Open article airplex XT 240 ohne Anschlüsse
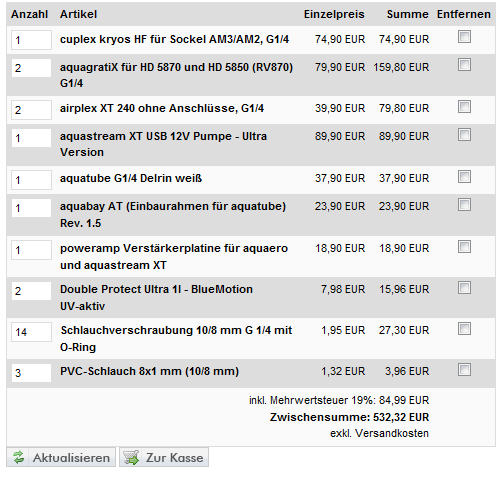The width and height of the screenshot is (498, 484). pos(162,108)
